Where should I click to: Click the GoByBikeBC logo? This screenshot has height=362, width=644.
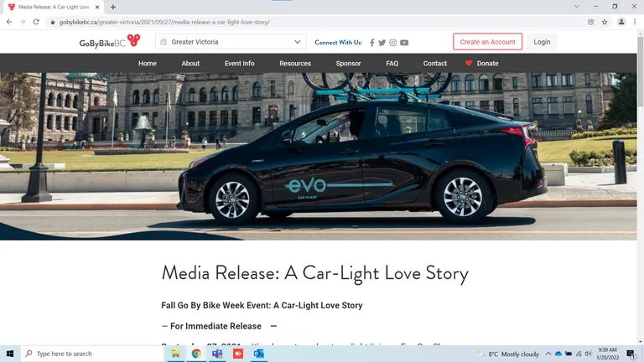(110, 41)
